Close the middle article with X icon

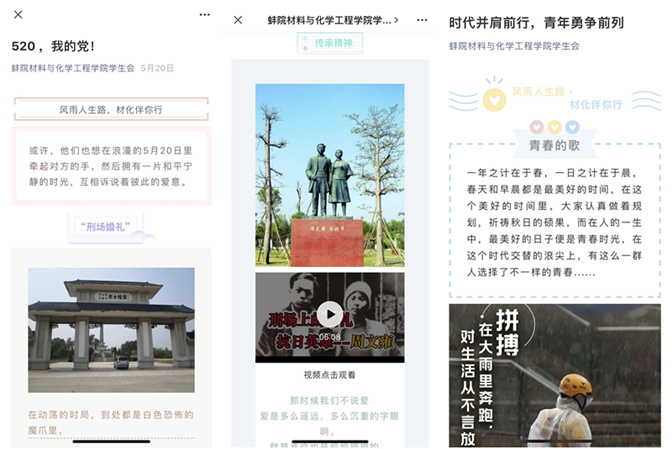238,20
